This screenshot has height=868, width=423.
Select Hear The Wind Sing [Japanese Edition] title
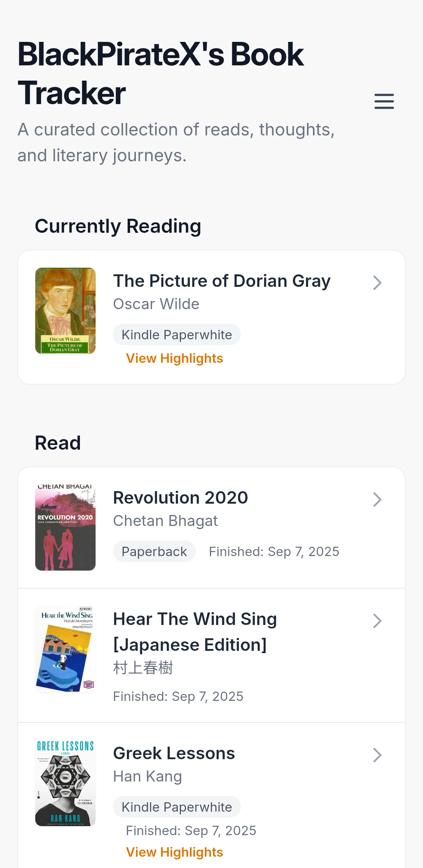pos(195,632)
